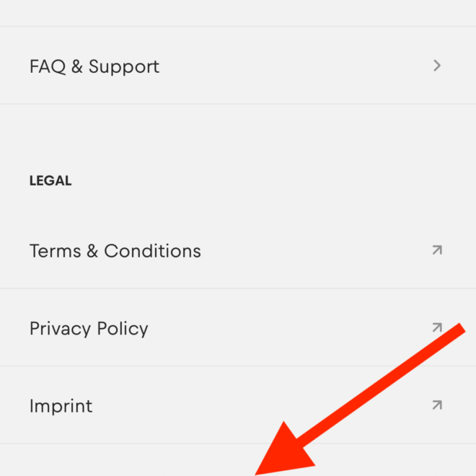Click the chevron beside FAQ & Support
Screen dimensions: 476x476
[x=436, y=66]
